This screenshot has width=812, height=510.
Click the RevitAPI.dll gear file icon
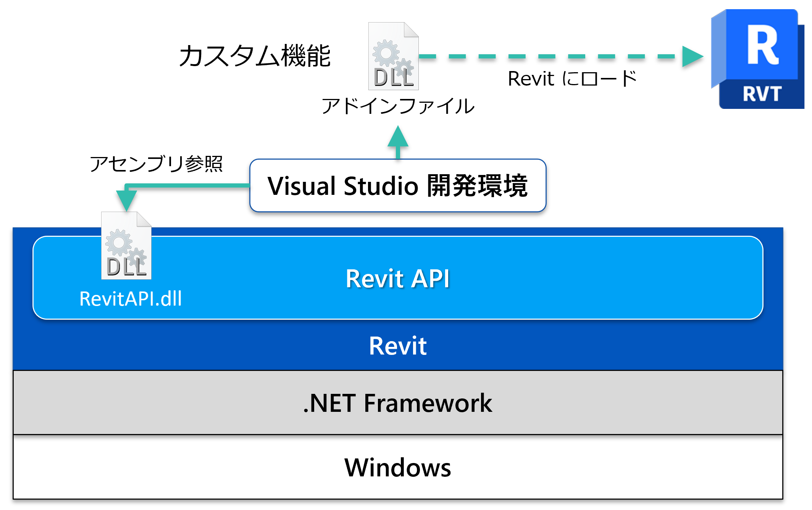pos(126,246)
